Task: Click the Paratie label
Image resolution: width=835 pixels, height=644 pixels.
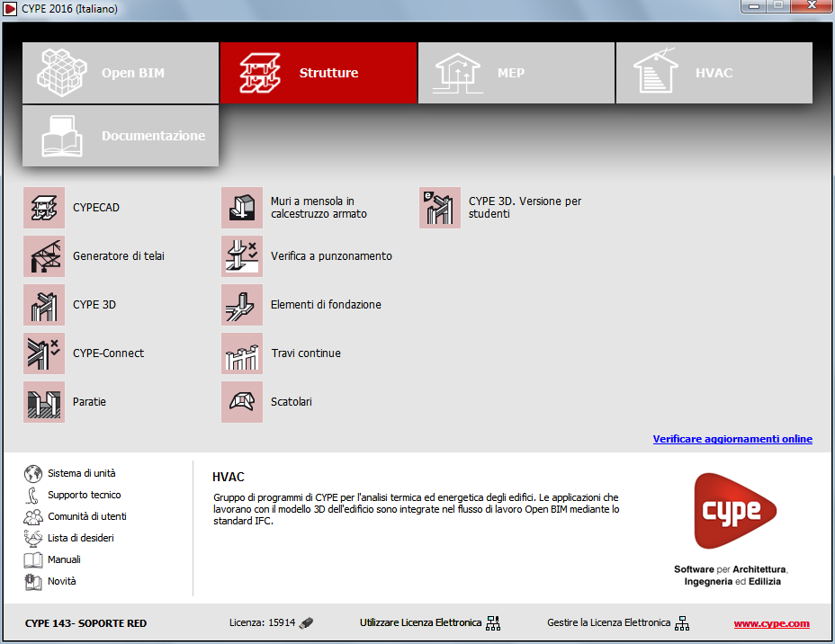Action: coord(89,402)
